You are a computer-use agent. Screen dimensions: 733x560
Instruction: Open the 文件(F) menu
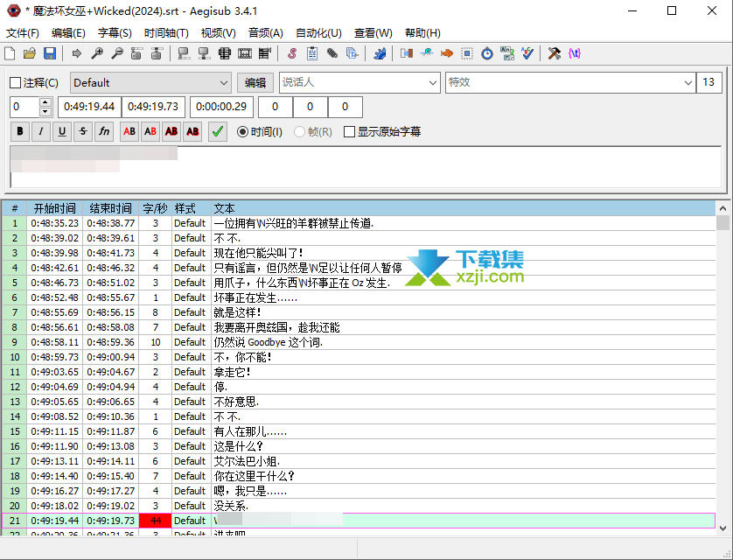pos(22,33)
